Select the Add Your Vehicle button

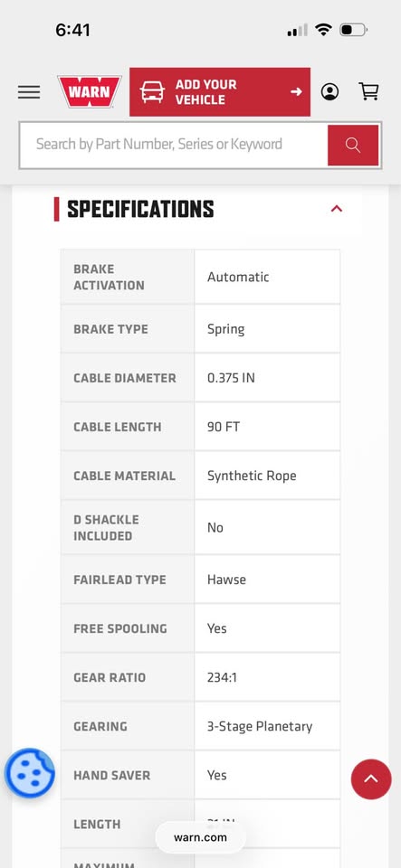pos(220,92)
